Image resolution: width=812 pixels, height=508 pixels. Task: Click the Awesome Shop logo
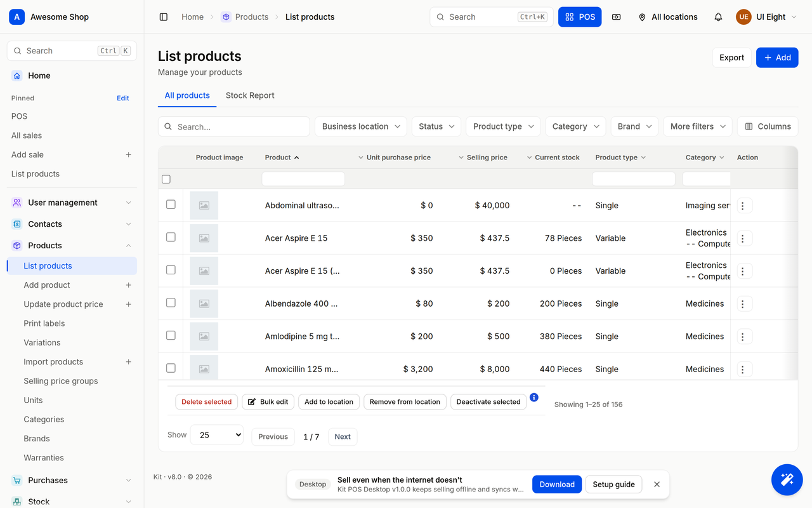tap(17, 17)
